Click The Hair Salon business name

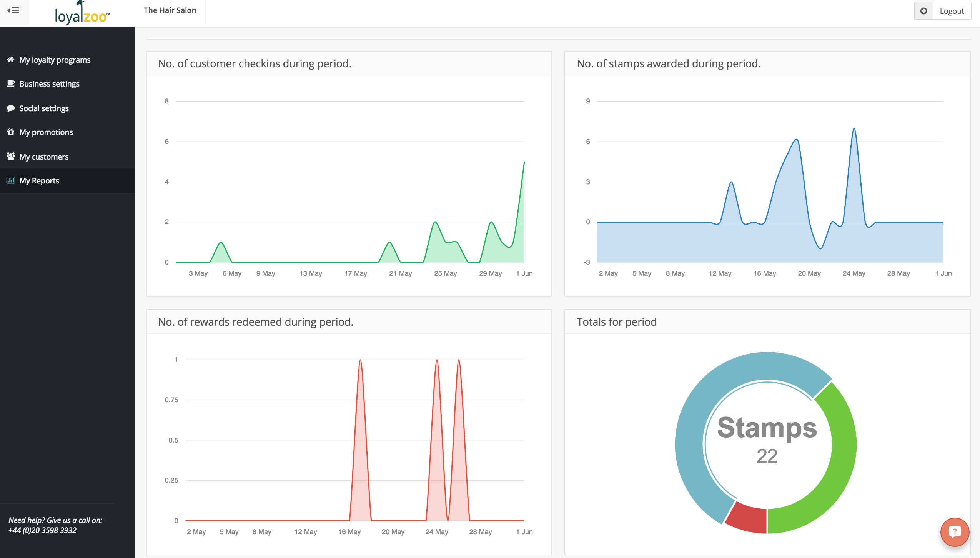point(170,10)
